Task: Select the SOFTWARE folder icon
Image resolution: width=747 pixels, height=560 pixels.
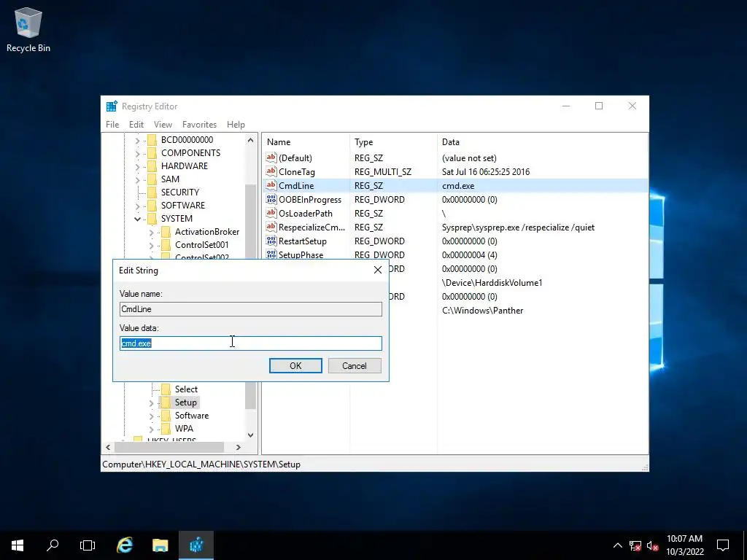Action: 152,205
